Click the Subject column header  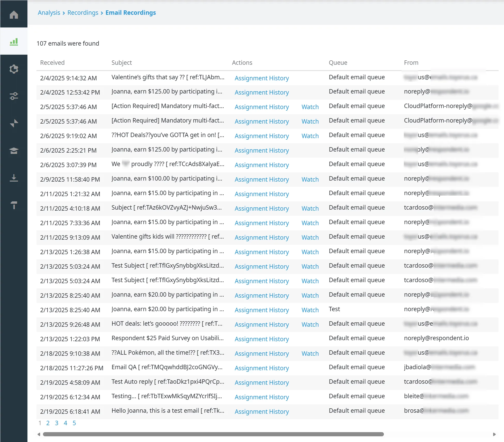122,63
